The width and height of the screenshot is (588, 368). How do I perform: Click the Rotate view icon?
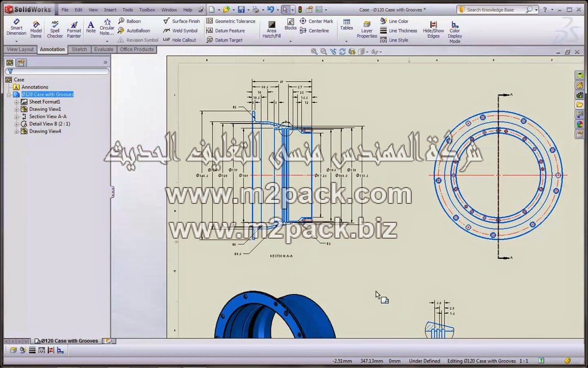pyautogui.click(x=342, y=52)
